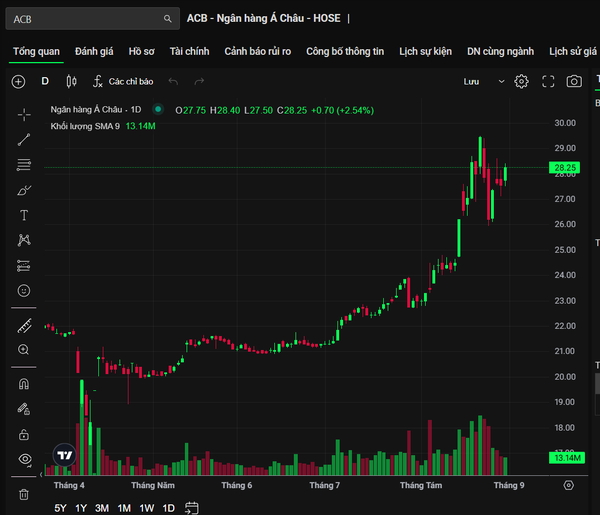Open the candlestick chart style selector
Screen dimensions: 600x515
tap(71, 81)
